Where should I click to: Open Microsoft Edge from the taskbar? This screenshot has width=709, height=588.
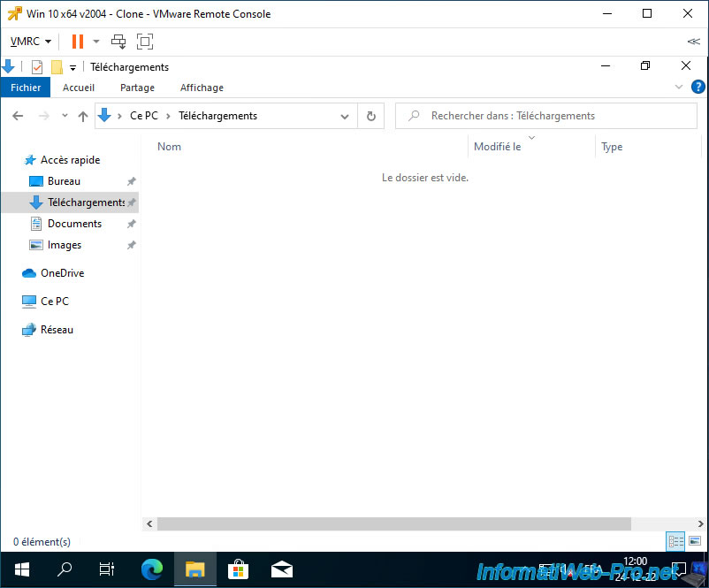tap(152, 569)
